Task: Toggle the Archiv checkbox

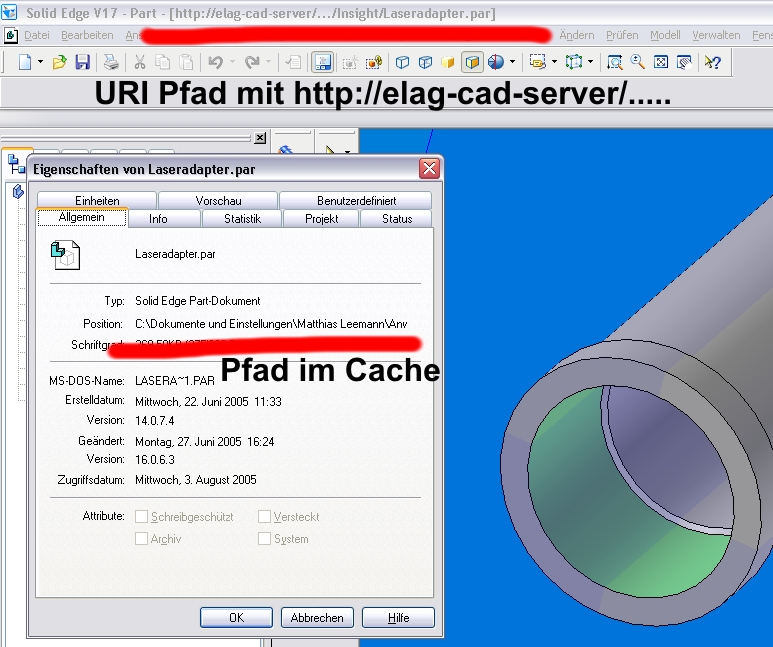Action: click(141, 538)
